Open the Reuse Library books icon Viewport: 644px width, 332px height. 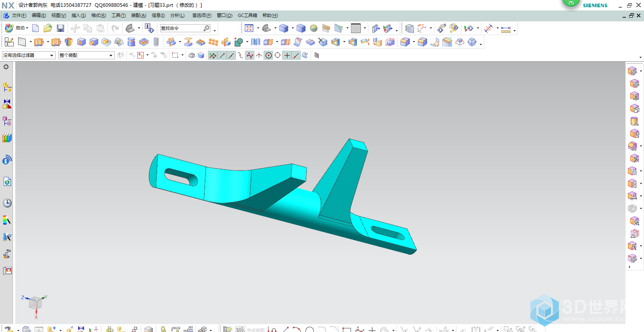tap(7, 138)
